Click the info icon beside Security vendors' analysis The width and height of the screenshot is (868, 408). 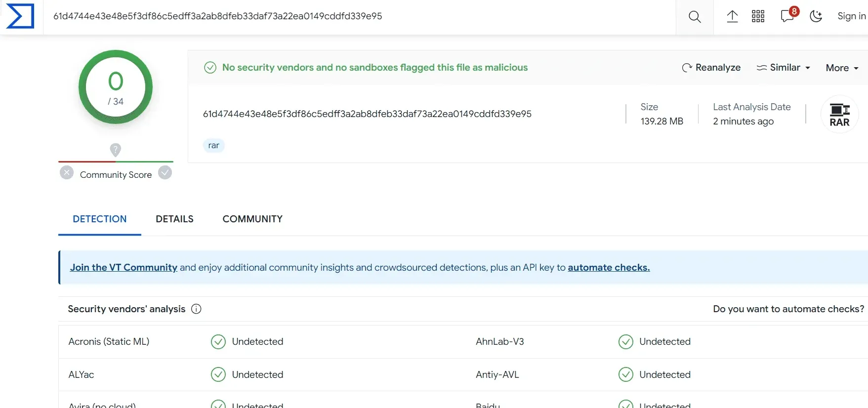(x=196, y=309)
